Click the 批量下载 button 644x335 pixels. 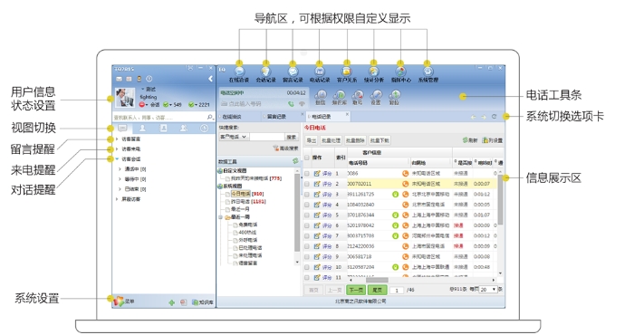tap(380, 140)
